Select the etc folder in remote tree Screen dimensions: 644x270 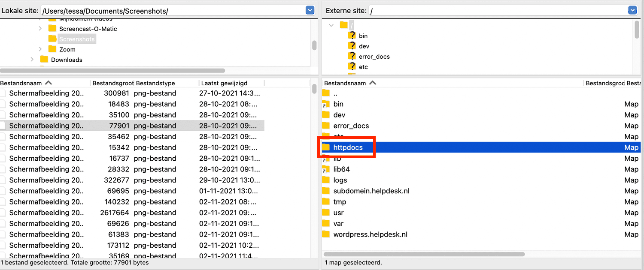tap(363, 67)
